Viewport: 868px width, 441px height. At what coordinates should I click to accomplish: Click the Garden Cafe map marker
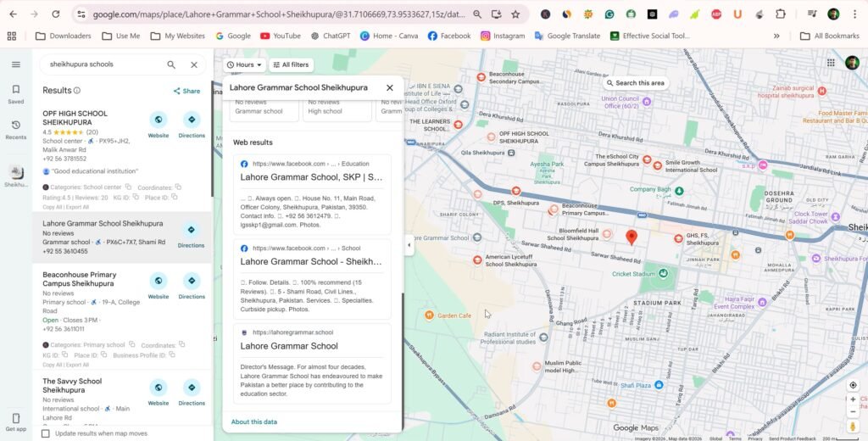429,315
